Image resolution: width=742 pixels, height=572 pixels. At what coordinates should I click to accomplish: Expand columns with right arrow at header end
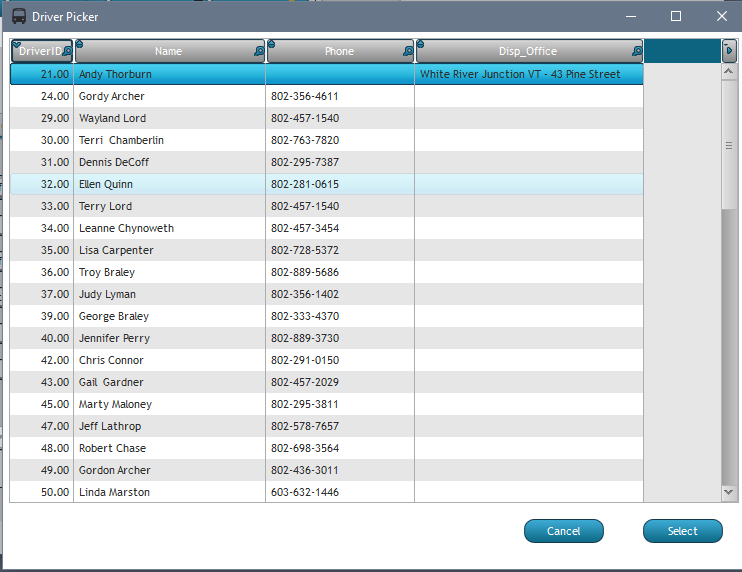[x=729, y=50]
